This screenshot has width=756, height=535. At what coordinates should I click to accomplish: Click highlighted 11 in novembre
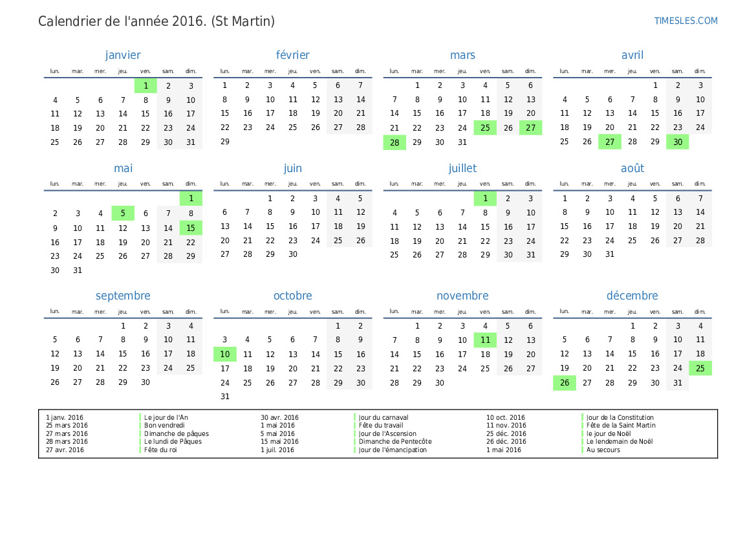[x=485, y=340]
